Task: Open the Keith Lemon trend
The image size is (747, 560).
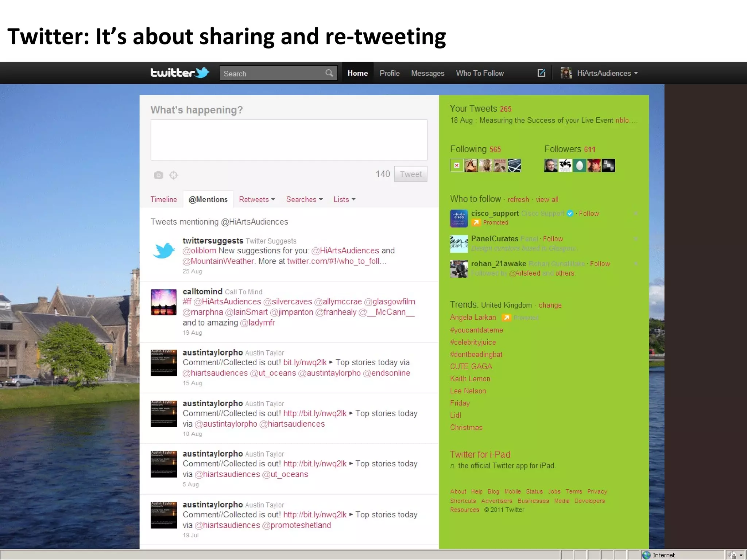Action: pos(470,379)
